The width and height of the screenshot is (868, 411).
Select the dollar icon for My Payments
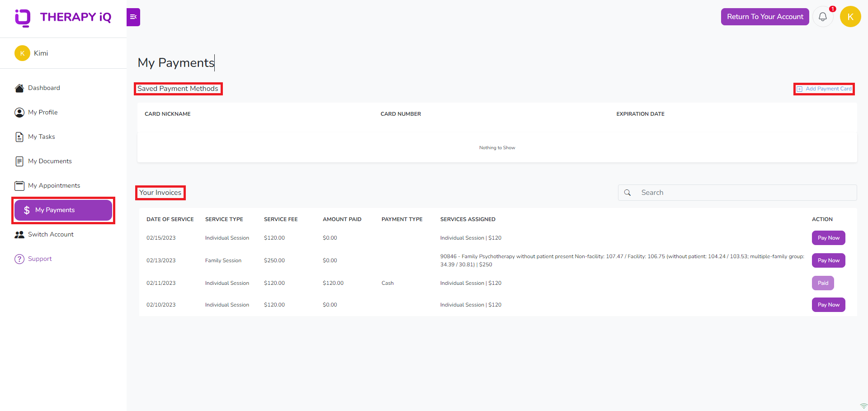coord(27,210)
